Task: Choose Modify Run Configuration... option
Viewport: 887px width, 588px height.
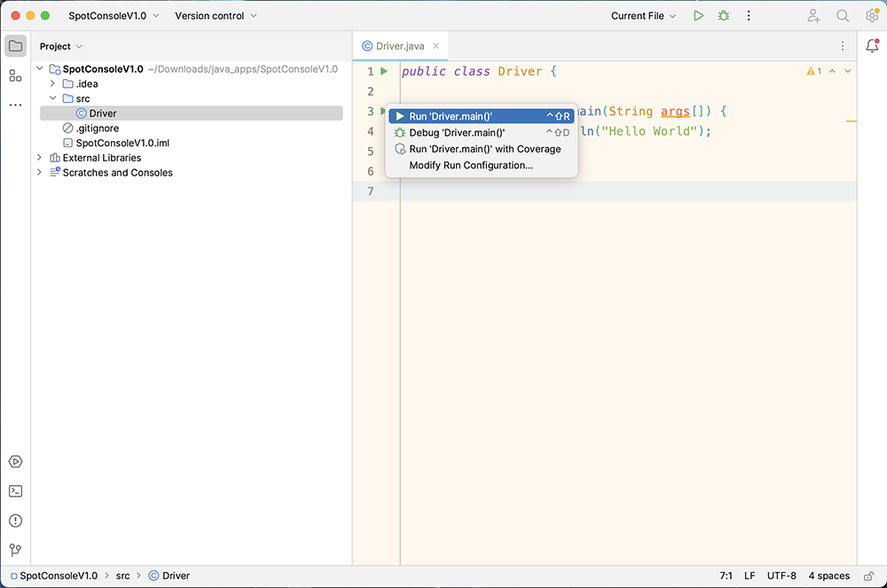Action: [471, 165]
